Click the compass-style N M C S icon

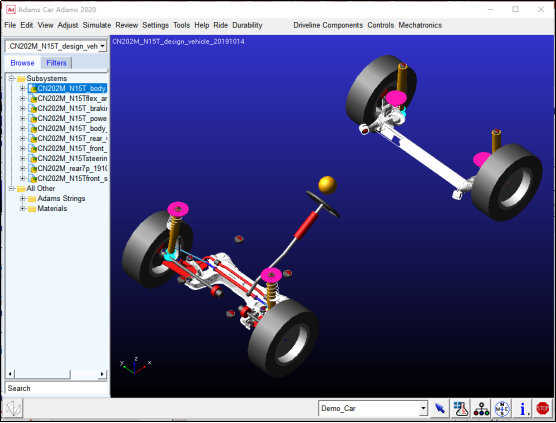pos(502,408)
